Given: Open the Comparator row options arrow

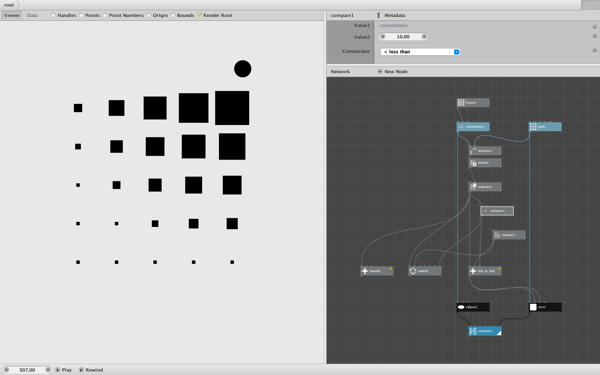Looking at the screenshot, I should (594, 50).
